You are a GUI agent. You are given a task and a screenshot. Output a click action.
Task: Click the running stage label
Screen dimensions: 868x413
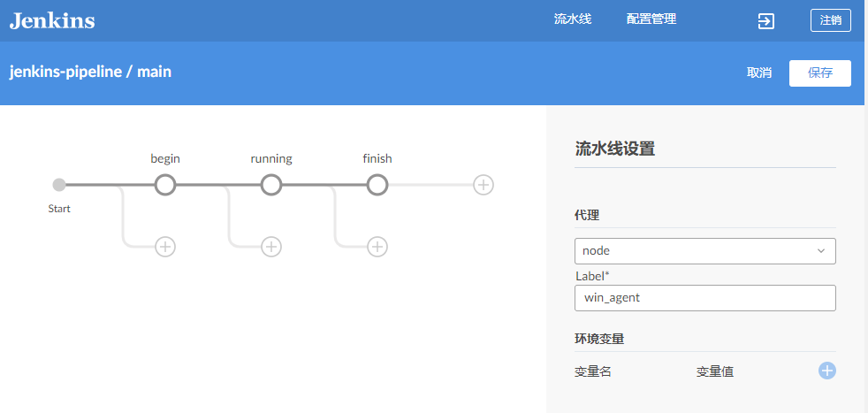[271, 159]
